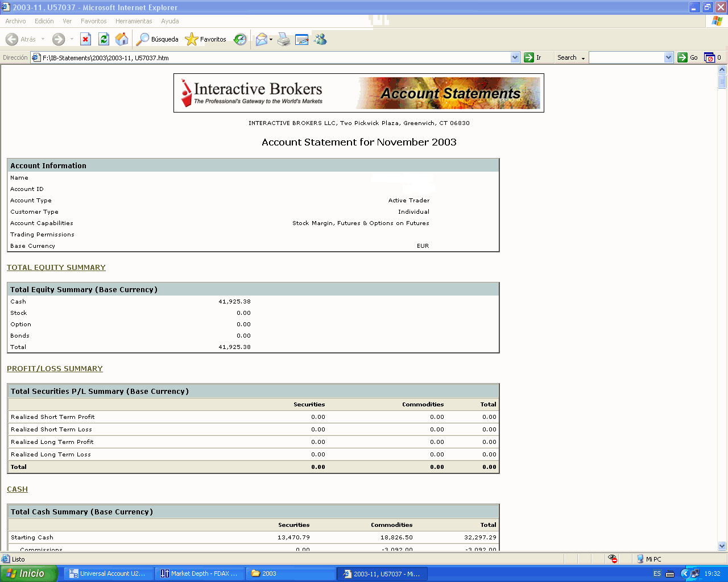This screenshot has height=582, width=728.
Task: Expand the address bar dropdown
Action: click(x=515, y=57)
